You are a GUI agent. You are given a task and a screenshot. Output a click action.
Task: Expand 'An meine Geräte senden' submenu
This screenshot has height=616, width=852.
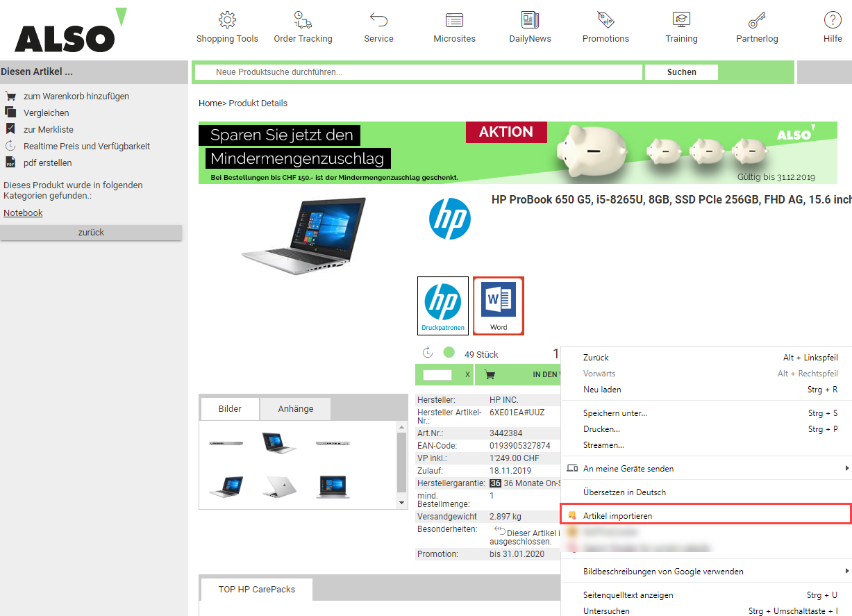coord(628,469)
